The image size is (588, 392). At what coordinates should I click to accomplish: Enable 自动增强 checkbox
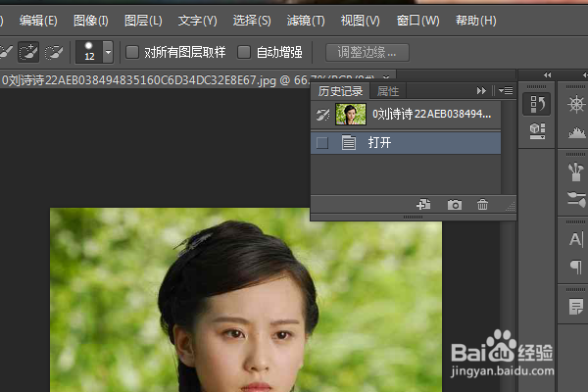[244, 52]
